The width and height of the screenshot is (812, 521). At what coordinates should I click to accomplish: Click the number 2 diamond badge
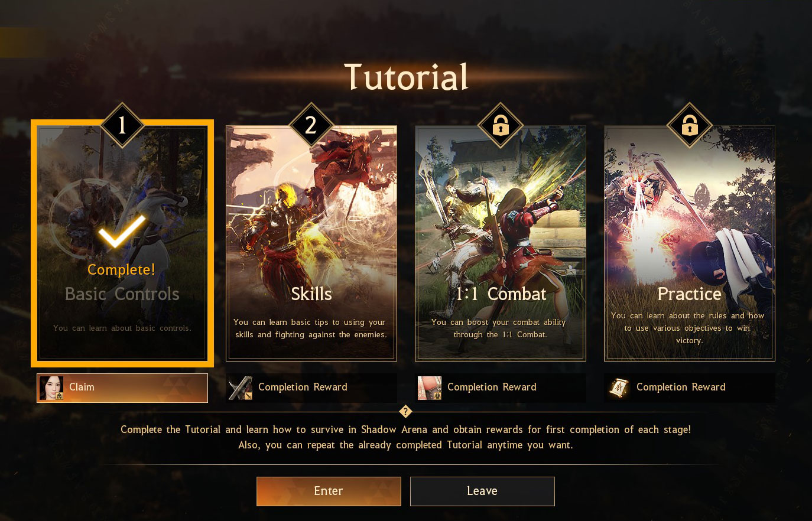point(311,125)
